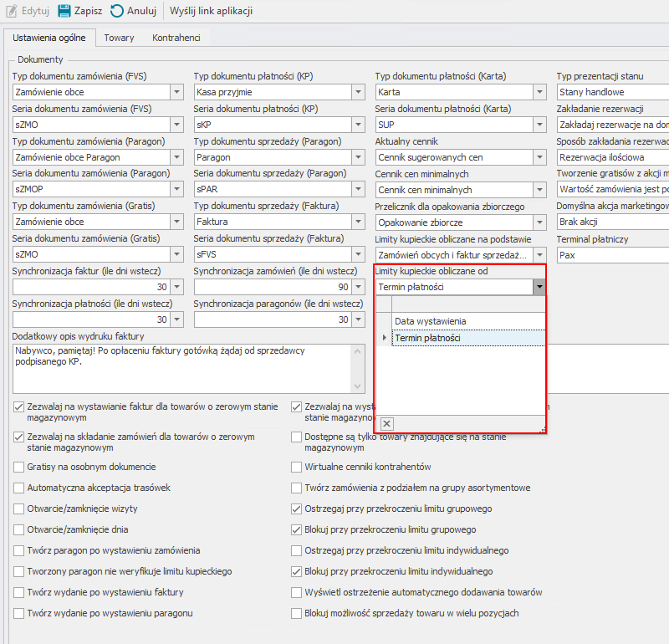
Task: Click the Edytuj pencil icon
Action: click(10, 12)
